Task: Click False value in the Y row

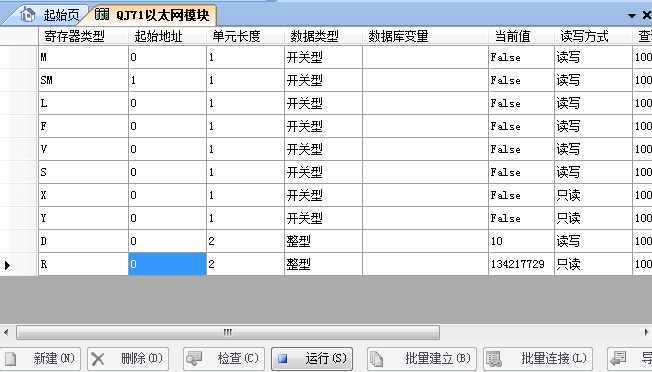Action: (x=521, y=218)
